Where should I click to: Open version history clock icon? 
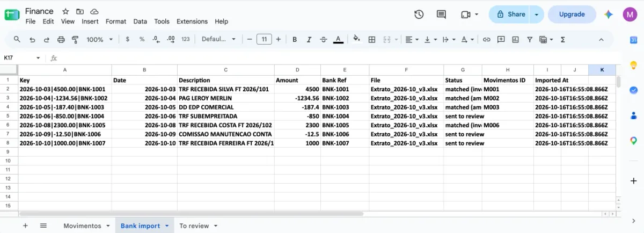419,14
